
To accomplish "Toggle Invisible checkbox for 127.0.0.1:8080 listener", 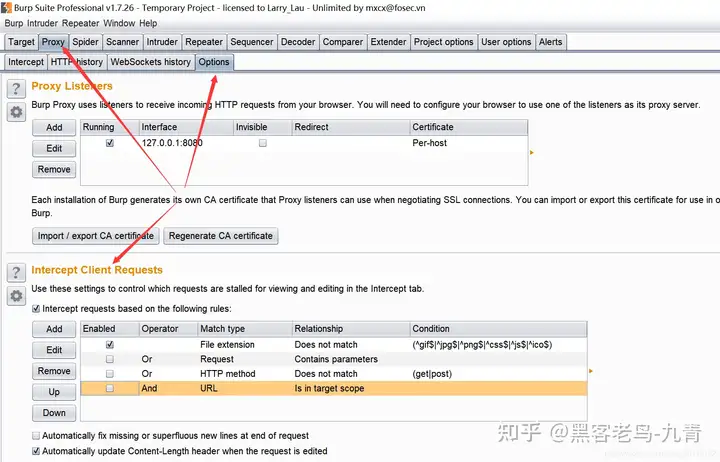I will (x=263, y=143).
